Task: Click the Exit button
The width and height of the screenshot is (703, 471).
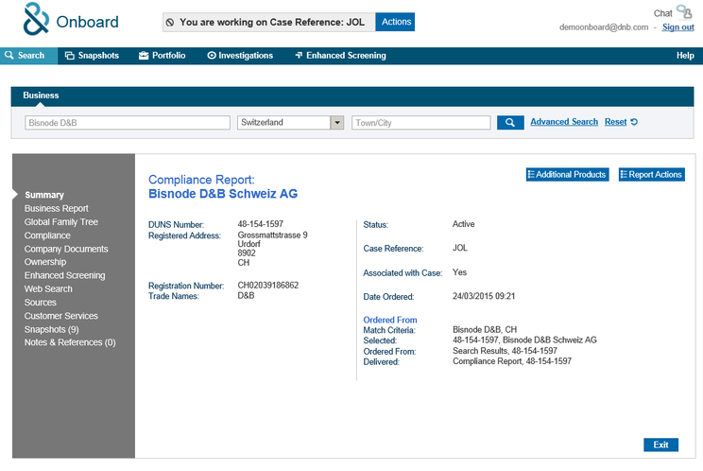Action: (661, 445)
